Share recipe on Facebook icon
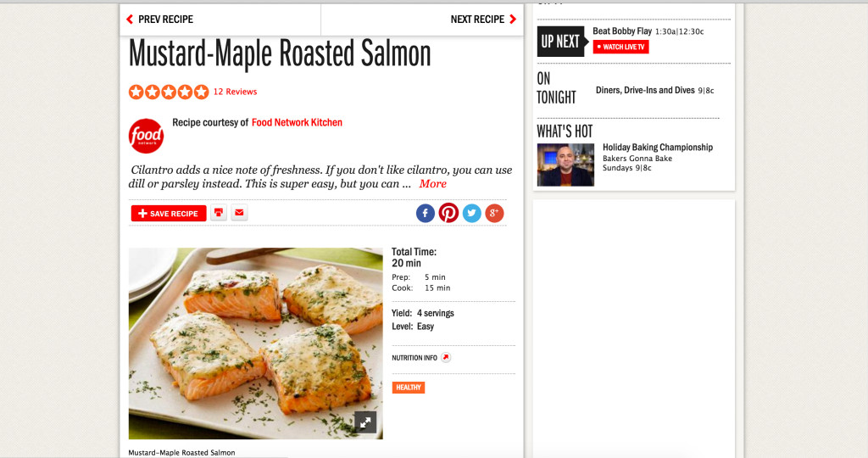This screenshot has height=458, width=868. click(x=426, y=213)
